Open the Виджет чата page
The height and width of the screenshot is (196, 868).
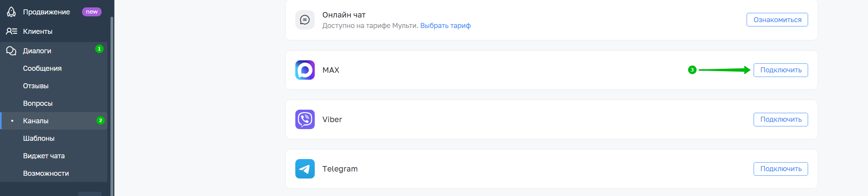tap(44, 156)
